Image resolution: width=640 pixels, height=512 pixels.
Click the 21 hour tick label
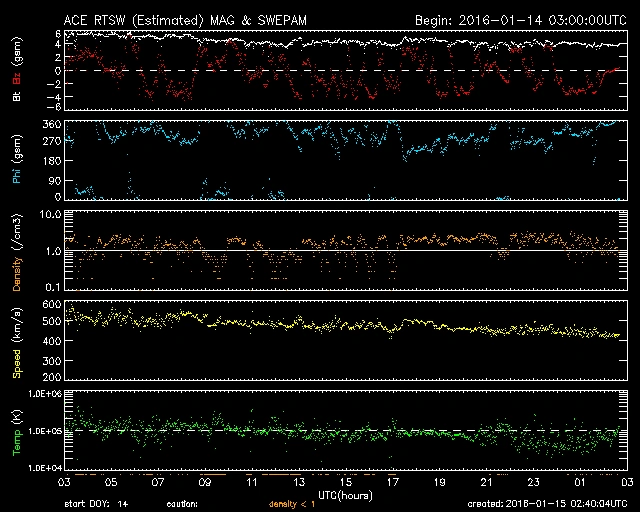pos(487,482)
